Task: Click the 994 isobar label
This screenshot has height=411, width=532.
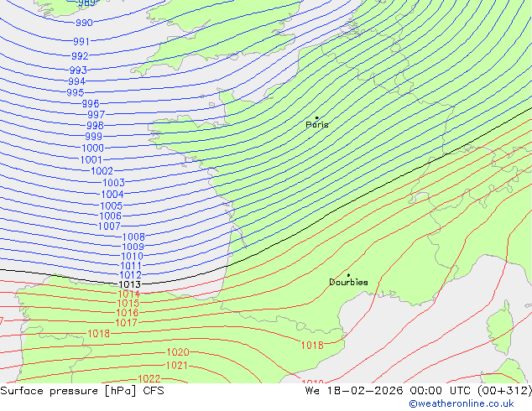Action: [76, 81]
